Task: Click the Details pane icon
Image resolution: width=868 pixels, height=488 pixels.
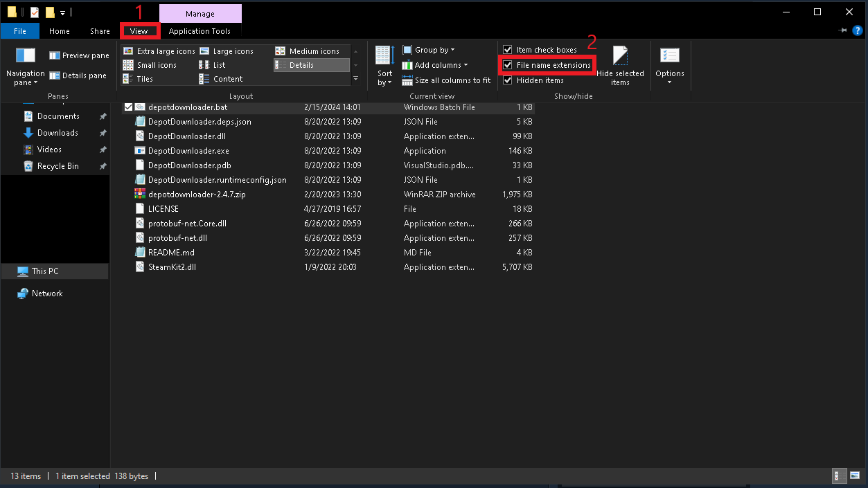Action: [54, 75]
